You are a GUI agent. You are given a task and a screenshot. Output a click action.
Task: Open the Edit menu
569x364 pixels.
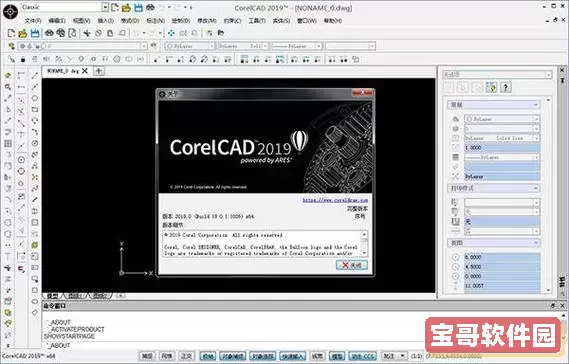coord(57,21)
